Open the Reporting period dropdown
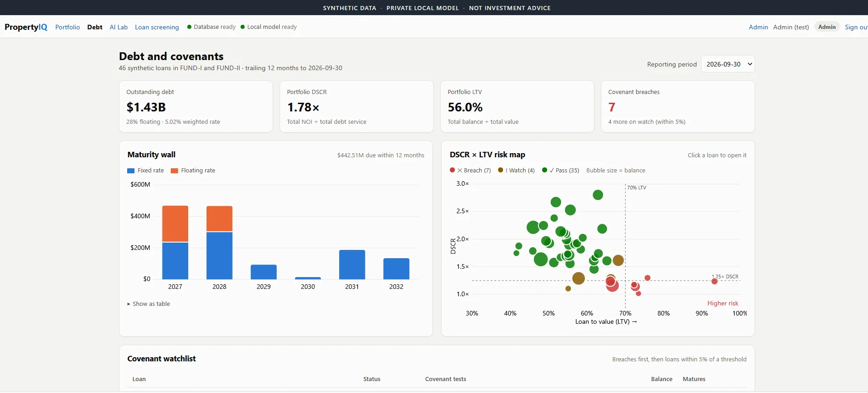 tap(728, 64)
